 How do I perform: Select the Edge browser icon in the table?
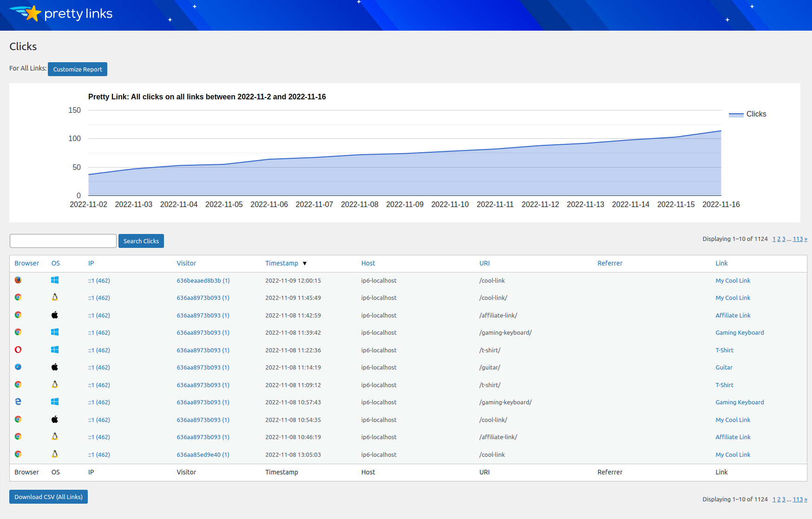(x=18, y=402)
